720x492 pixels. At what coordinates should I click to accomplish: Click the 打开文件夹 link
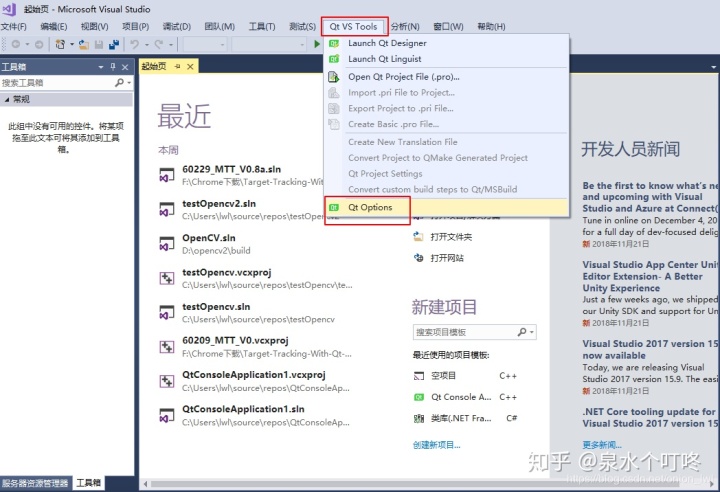(451, 237)
